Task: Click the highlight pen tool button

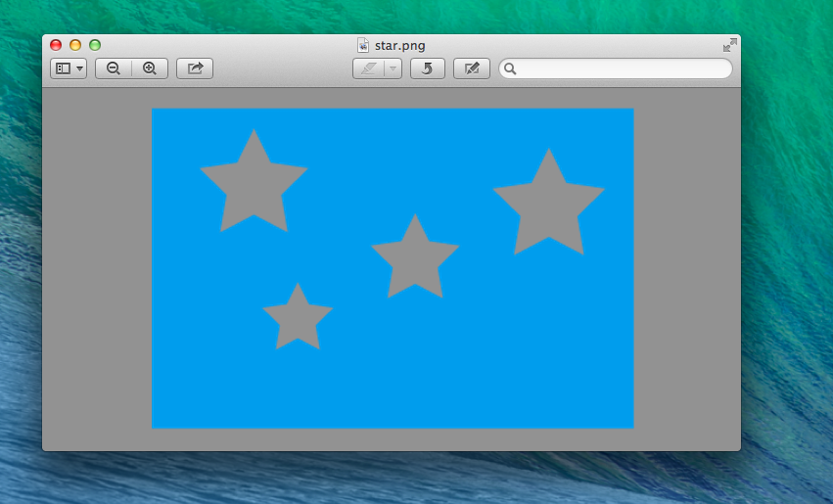Action: 369,69
